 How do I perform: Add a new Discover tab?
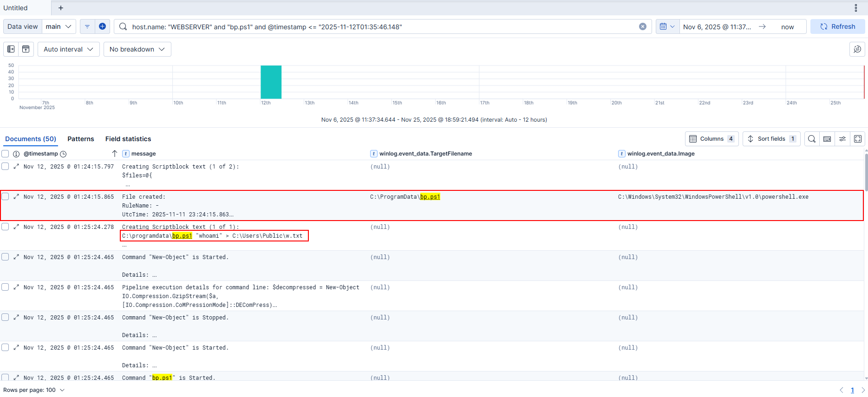(x=61, y=8)
